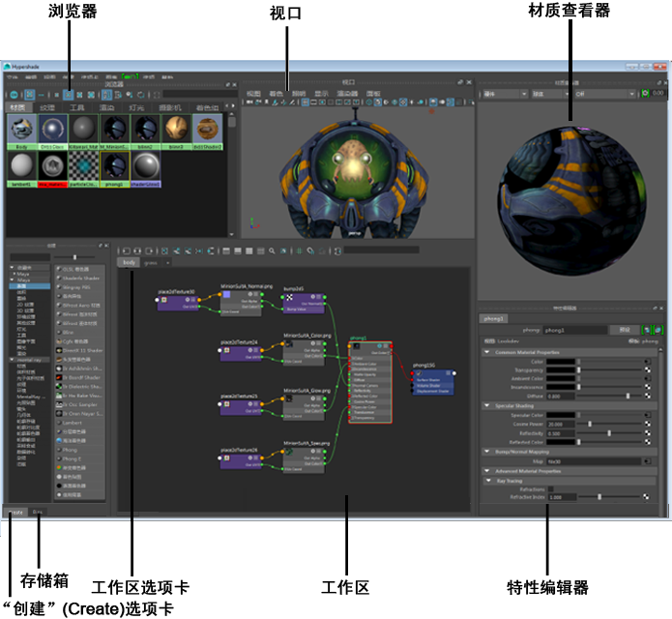Collapse the mental ray category in create tree
The height and width of the screenshot is (619, 672).
point(12,360)
